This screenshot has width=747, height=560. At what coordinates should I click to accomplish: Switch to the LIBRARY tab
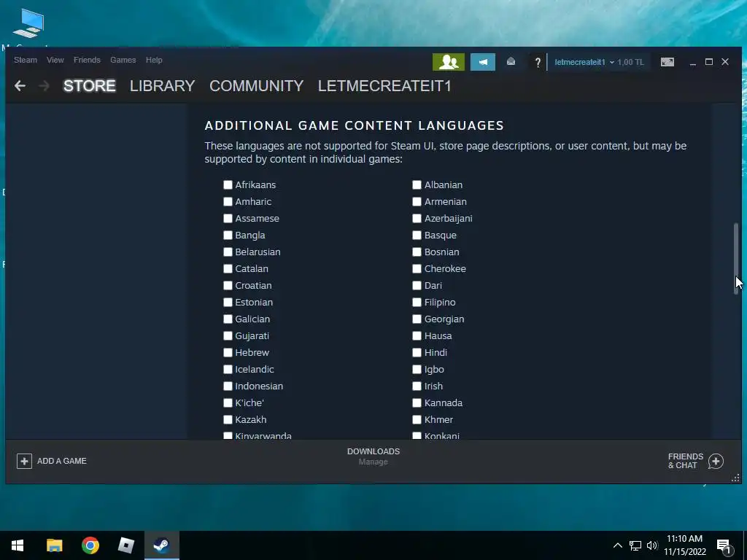(x=163, y=86)
